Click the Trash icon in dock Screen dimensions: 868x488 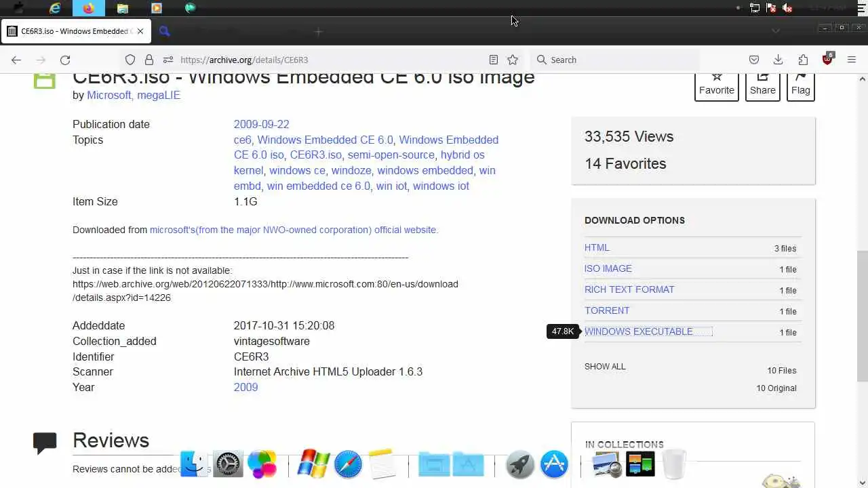(x=674, y=464)
